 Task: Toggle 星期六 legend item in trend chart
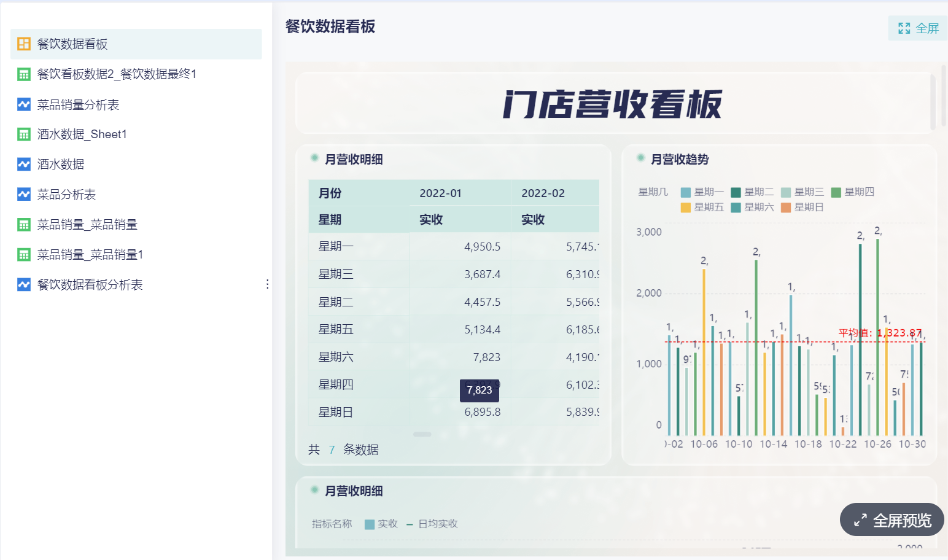pyautogui.click(x=753, y=208)
